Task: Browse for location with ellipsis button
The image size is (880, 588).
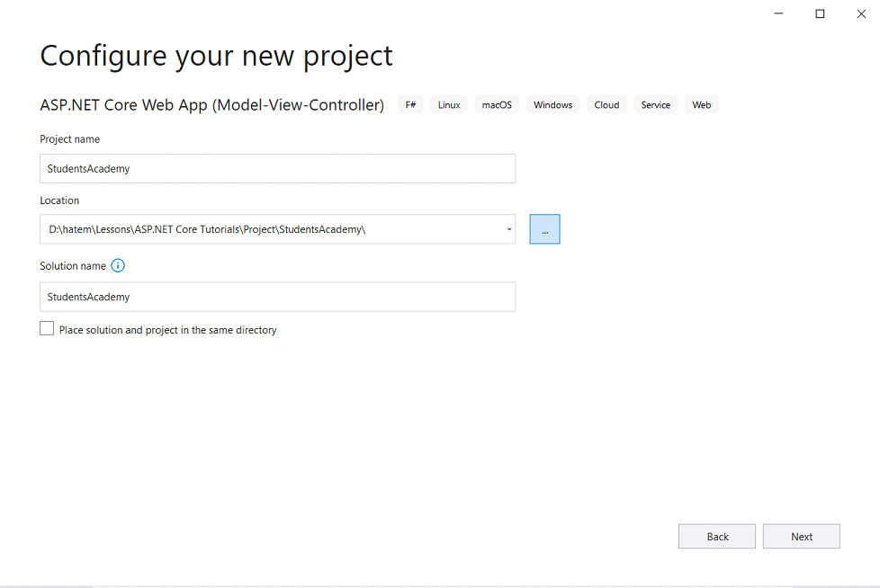Action: (544, 229)
